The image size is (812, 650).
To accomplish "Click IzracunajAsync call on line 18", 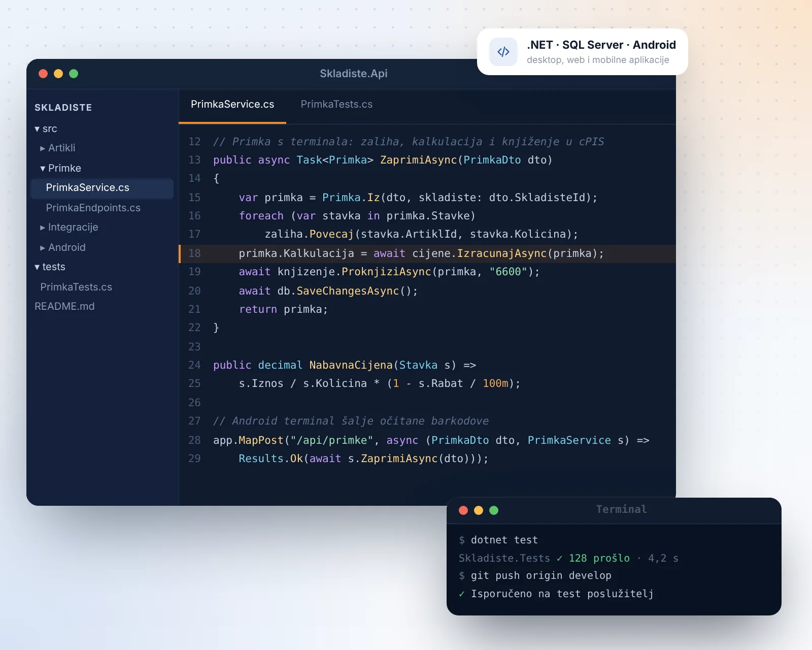I will [x=502, y=253].
